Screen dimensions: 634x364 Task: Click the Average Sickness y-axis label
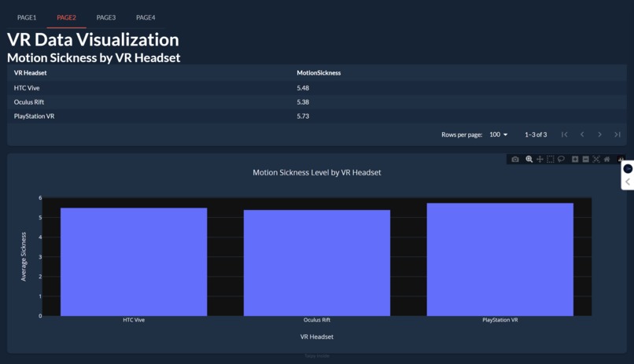pyautogui.click(x=24, y=256)
